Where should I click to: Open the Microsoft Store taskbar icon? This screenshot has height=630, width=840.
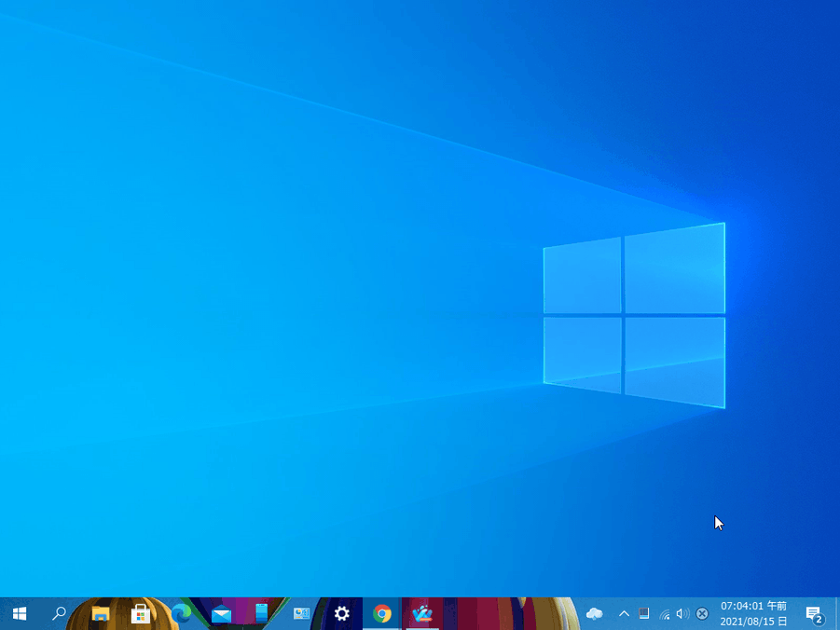(x=141, y=613)
